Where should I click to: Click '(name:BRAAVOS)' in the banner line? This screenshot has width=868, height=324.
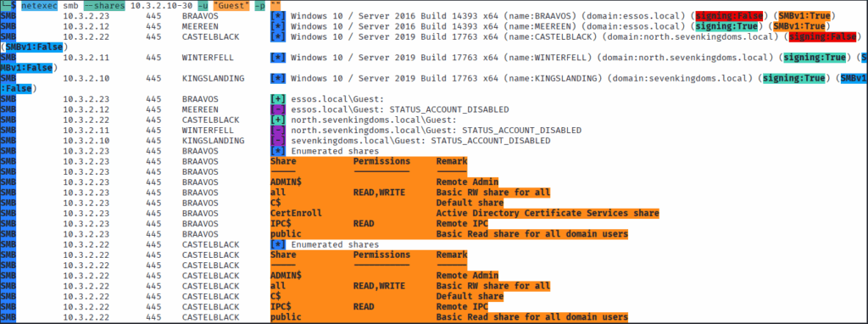coord(540,16)
